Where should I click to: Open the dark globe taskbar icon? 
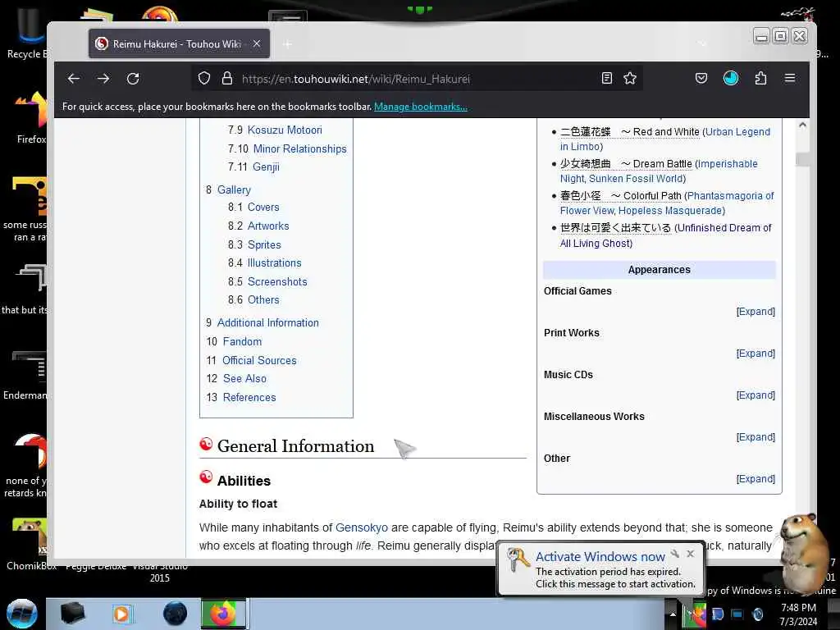click(x=176, y=614)
